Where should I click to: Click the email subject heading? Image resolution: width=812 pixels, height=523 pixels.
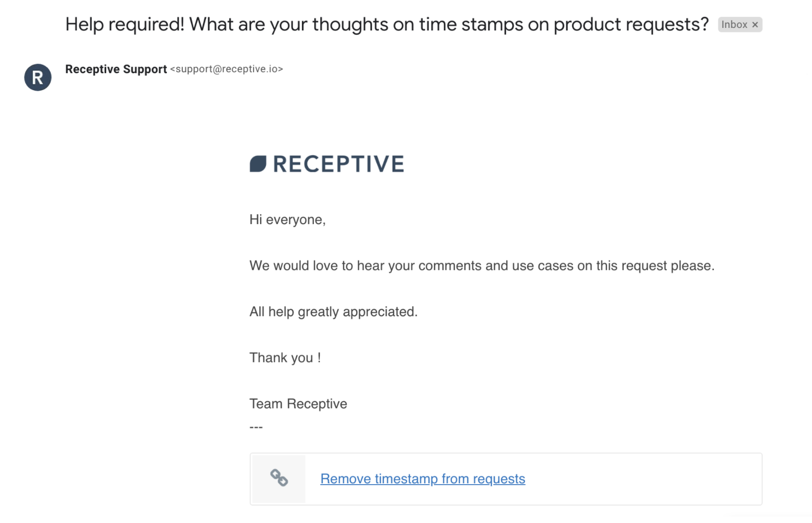click(387, 24)
